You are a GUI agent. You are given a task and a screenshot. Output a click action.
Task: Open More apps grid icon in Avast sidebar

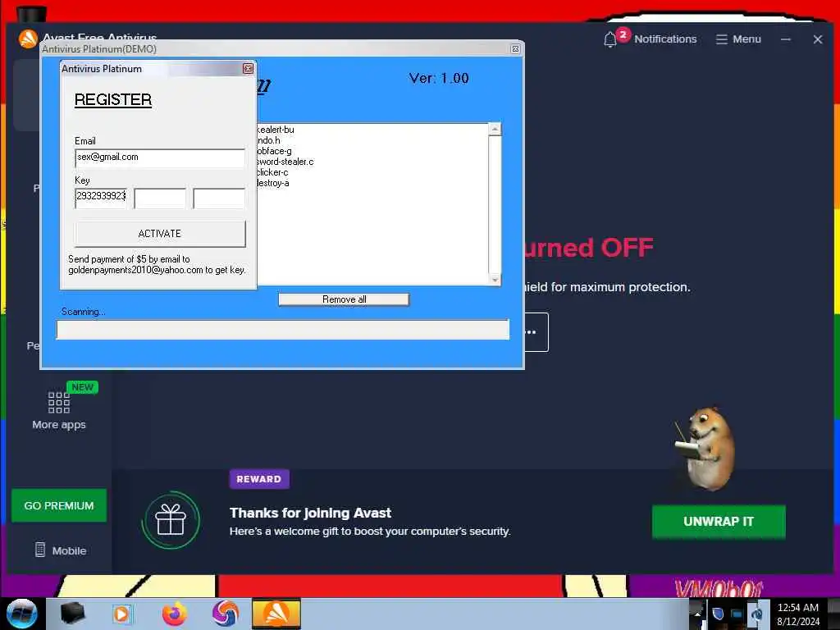59,402
